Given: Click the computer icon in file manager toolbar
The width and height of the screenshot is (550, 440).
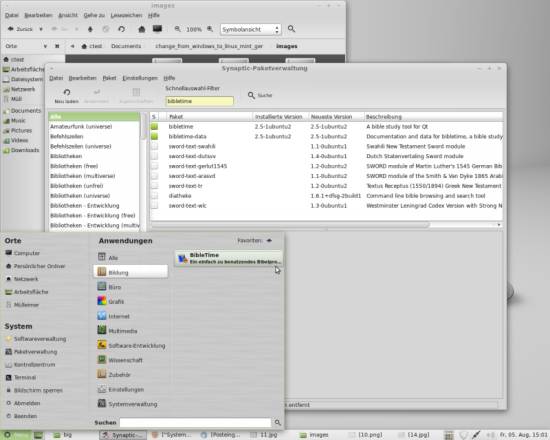Looking at the screenshot, I should [157, 29].
